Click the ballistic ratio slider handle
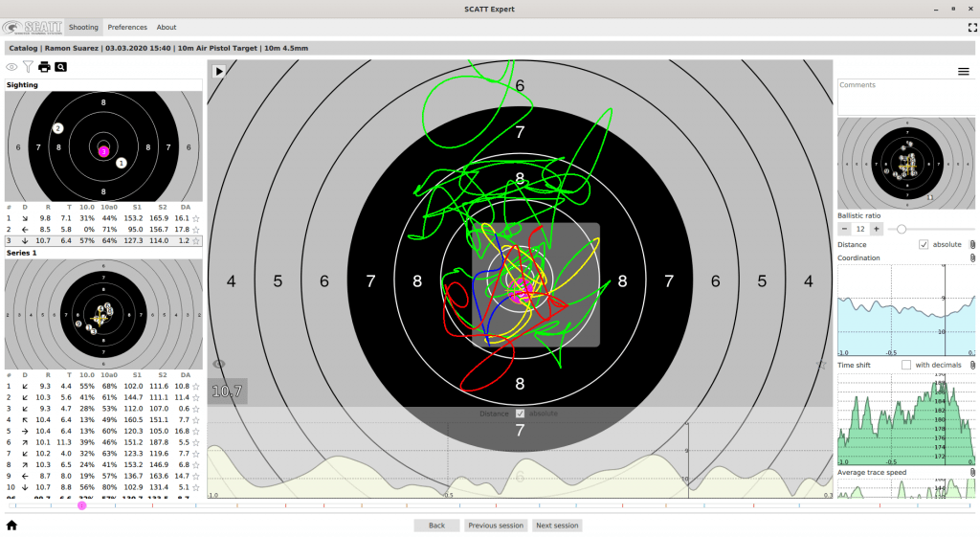 click(902, 229)
